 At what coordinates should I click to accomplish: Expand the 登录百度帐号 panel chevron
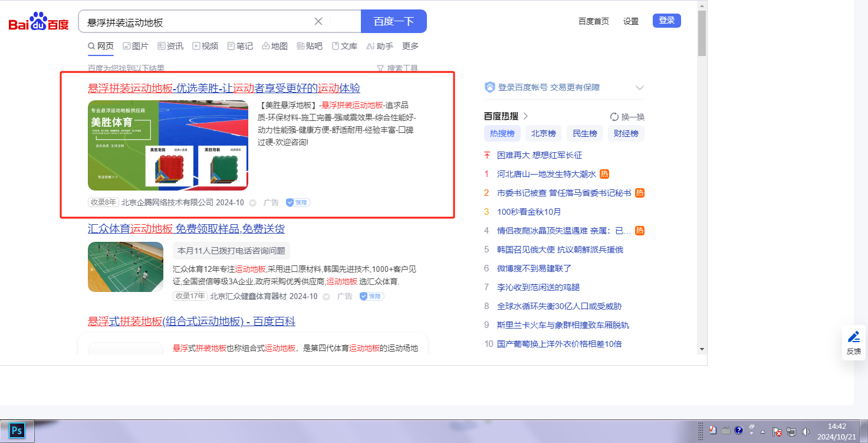pos(640,88)
